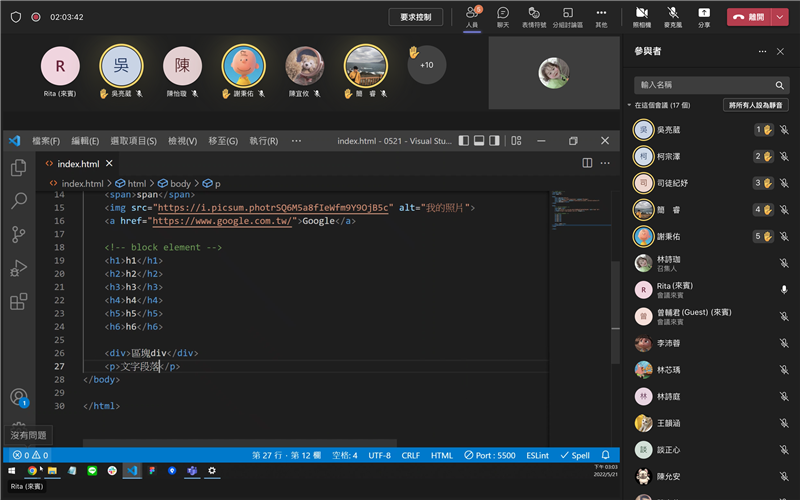Open the Search icon in VS Code

[x=18, y=201]
